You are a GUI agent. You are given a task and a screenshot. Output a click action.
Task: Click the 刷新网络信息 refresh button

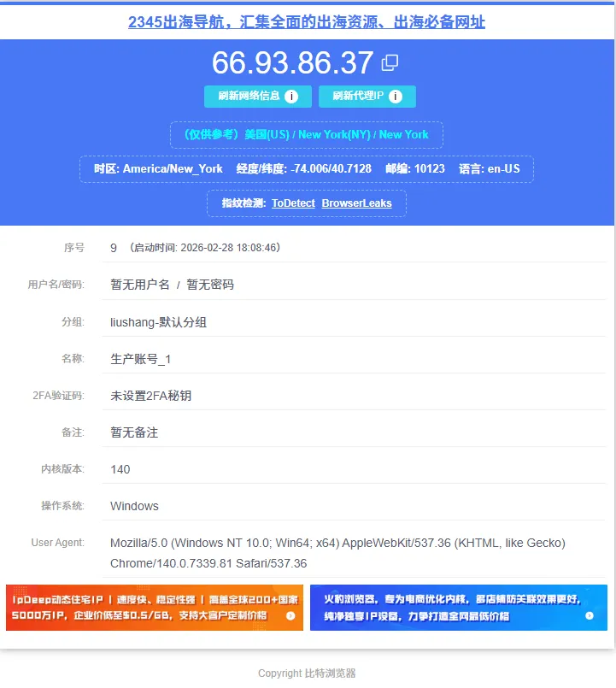[x=257, y=96]
